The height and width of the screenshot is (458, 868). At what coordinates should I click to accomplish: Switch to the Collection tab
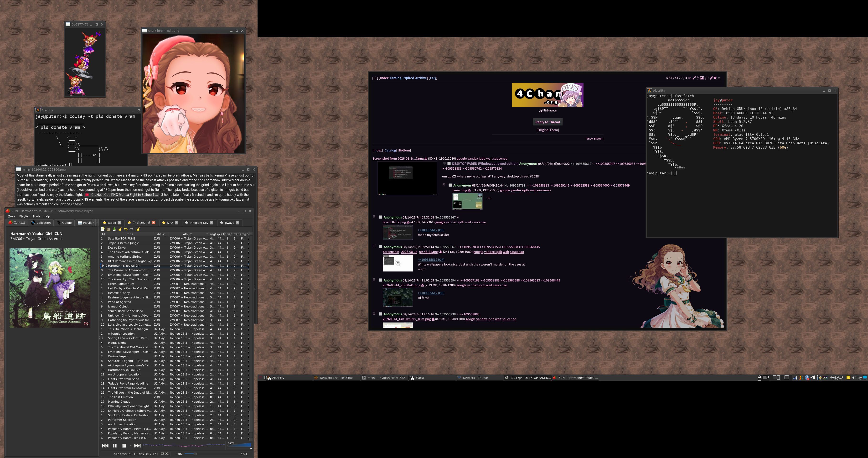[41, 223]
